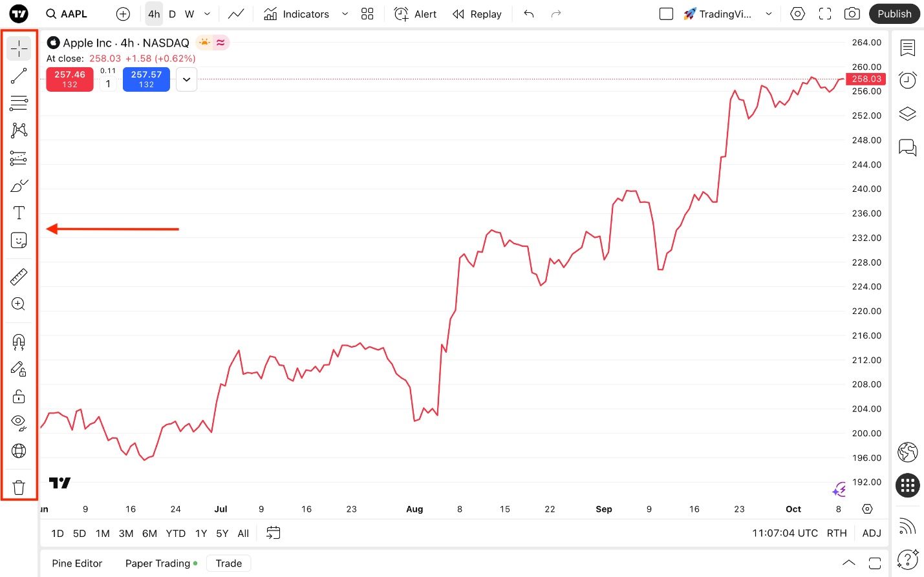Image resolution: width=924 pixels, height=577 pixels.
Task: Expand the manage layouts dropdown arrow
Action: tap(769, 14)
